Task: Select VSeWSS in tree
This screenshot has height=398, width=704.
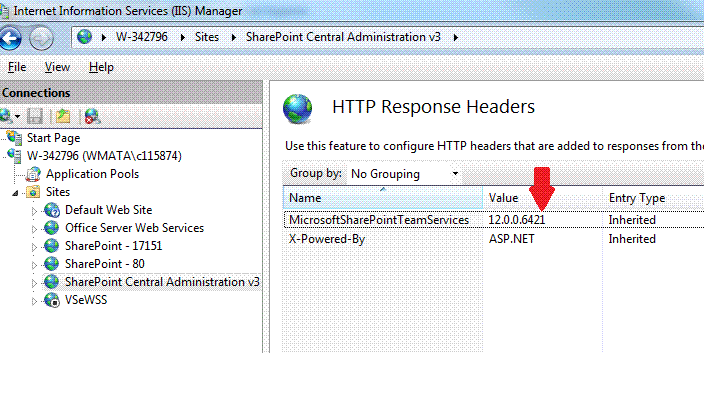Action: (x=86, y=300)
